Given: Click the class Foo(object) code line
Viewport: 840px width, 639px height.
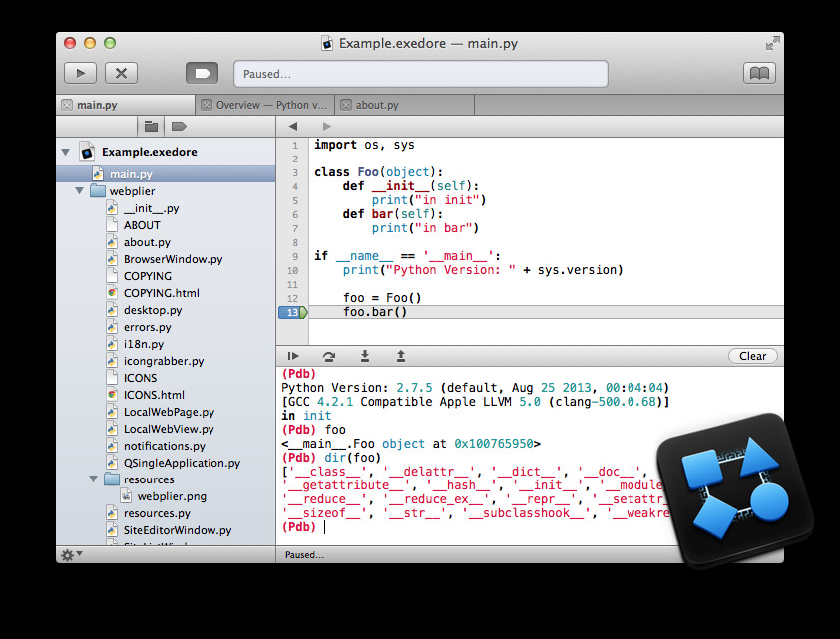Looking at the screenshot, I should 379,172.
